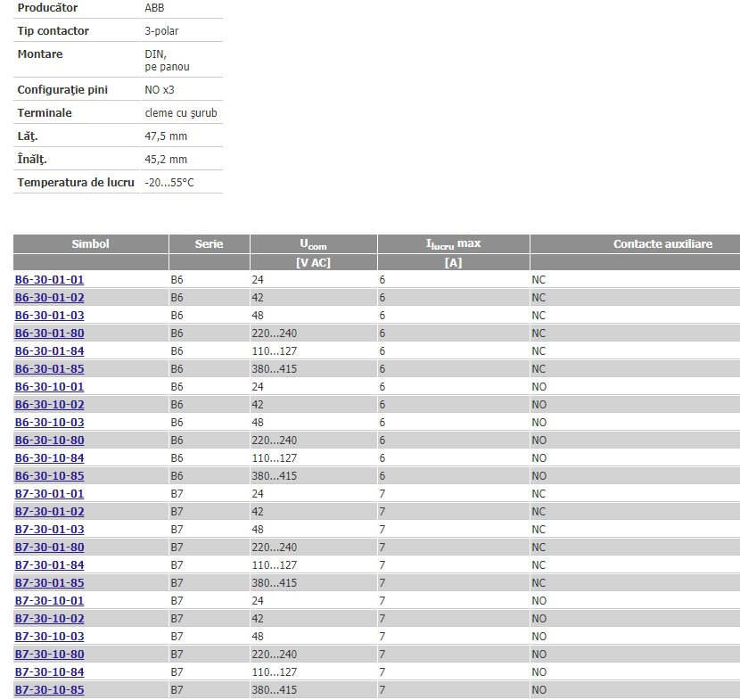The width and height of the screenshot is (740, 700).
Task: Open the B6-30-01-01 product link
Action: pos(50,279)
